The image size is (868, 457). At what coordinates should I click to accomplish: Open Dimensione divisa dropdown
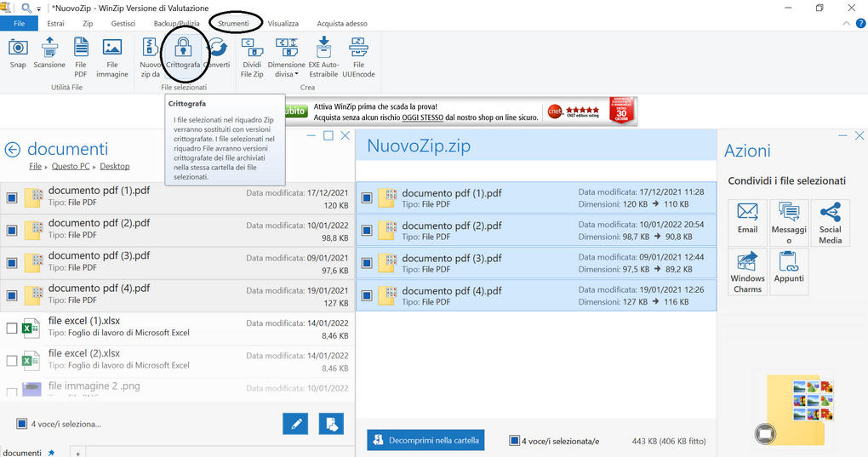[286, 57]
